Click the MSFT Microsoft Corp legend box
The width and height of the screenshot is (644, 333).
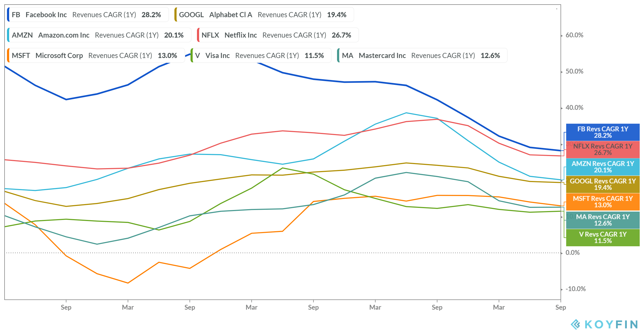coord(96,56)
